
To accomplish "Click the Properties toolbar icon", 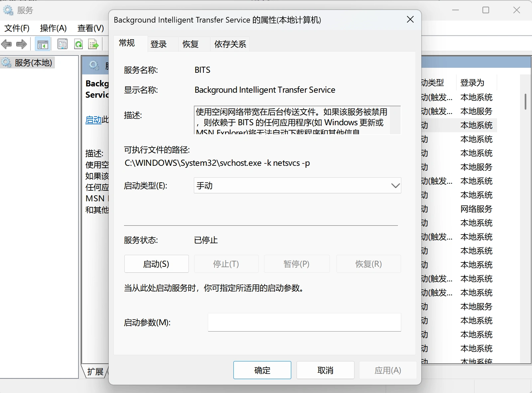I will click(x=62, y=44).
